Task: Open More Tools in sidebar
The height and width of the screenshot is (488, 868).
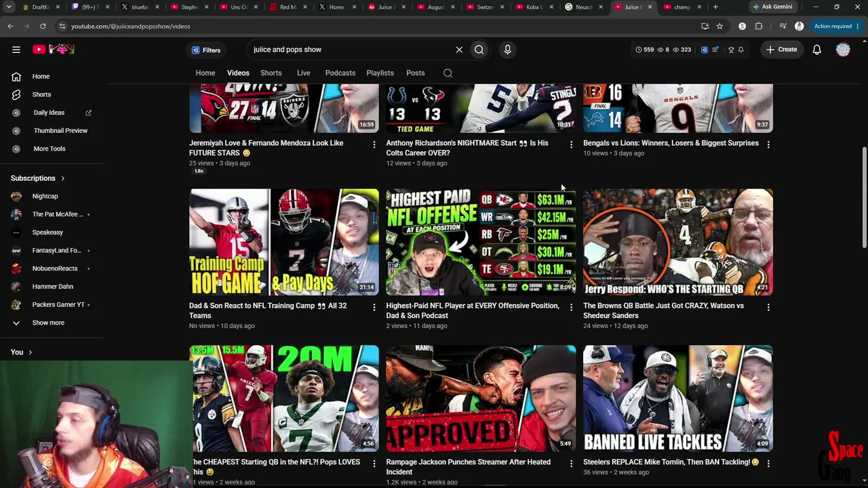Action: click(52, 149)
